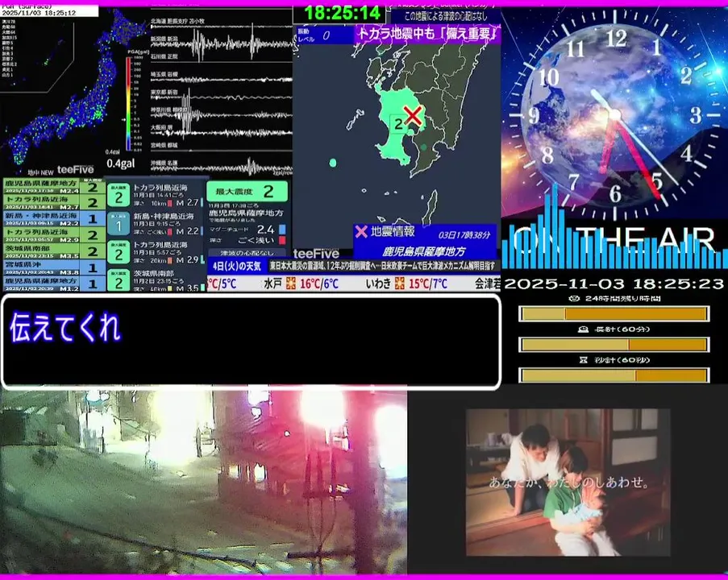Select the トカラ列島近海 M2.7 row in left list

54,202
